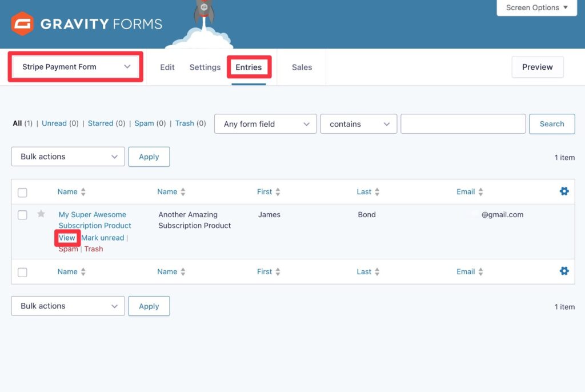Open column settings gear in table footer
Viewport: 585px width, 392px height.
pos(564,271)
